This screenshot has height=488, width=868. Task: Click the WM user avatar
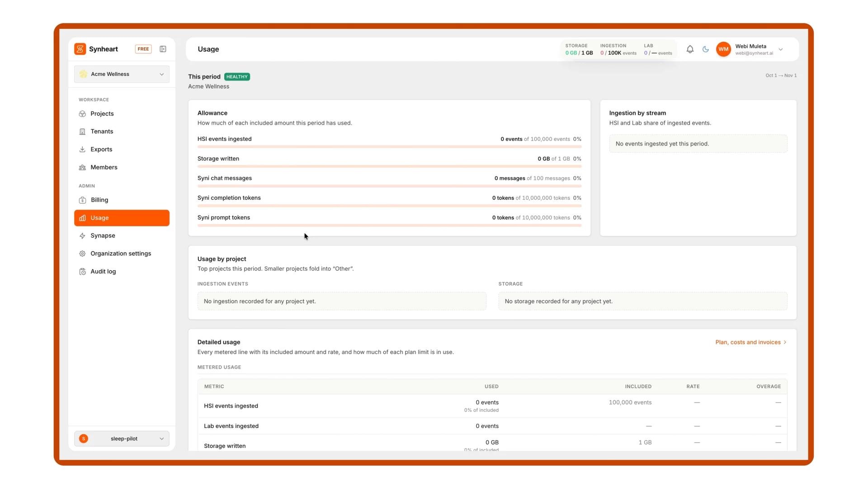pos(723,49)
